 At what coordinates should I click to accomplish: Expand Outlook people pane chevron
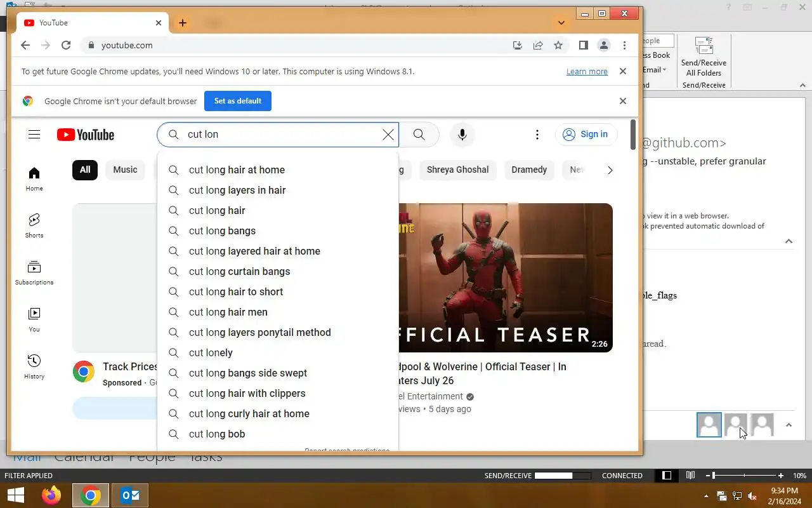(x=789, y=425)
